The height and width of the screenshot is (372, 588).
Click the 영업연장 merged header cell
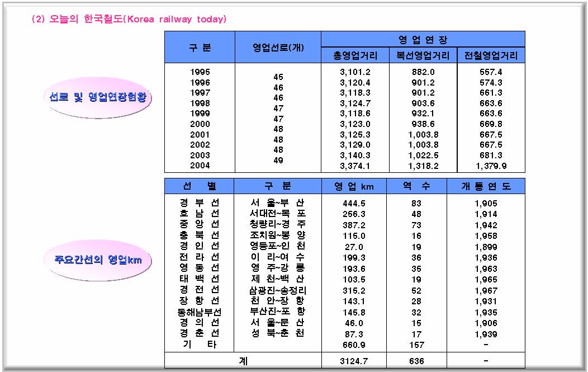click(x=423, y=39)
